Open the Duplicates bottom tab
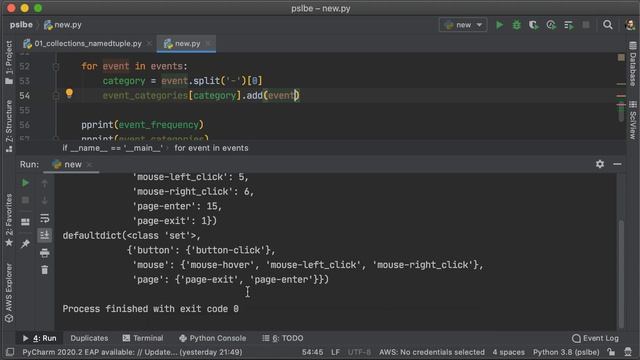This screenshot has width=640, height=360. coord(89,338)
